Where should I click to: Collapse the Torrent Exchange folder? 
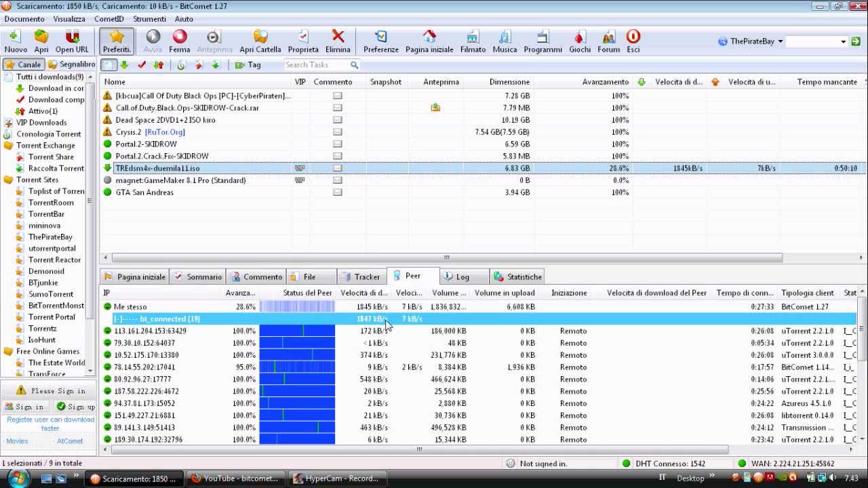point(39,145)
